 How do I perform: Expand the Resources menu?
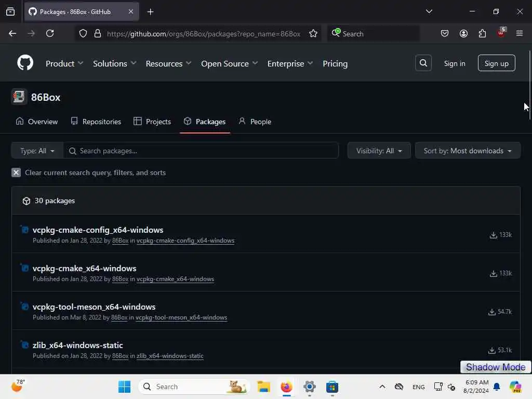point(169,64)
